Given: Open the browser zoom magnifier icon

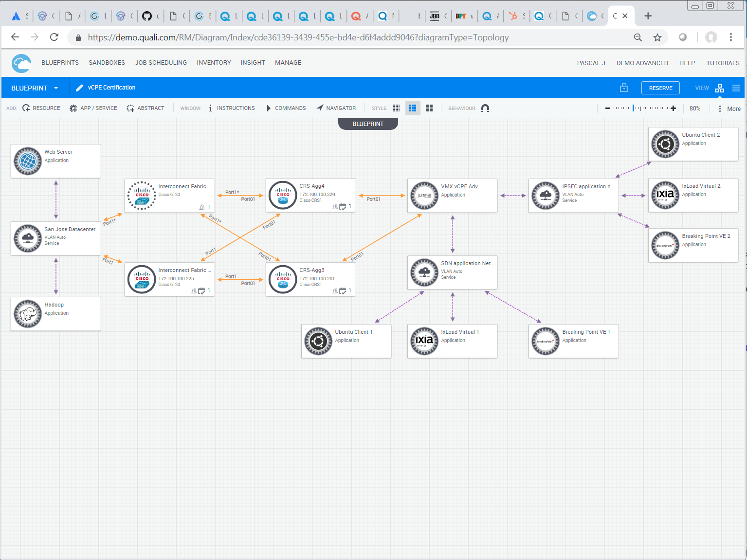Looking at the screenshot, I should tap(638, 37).
